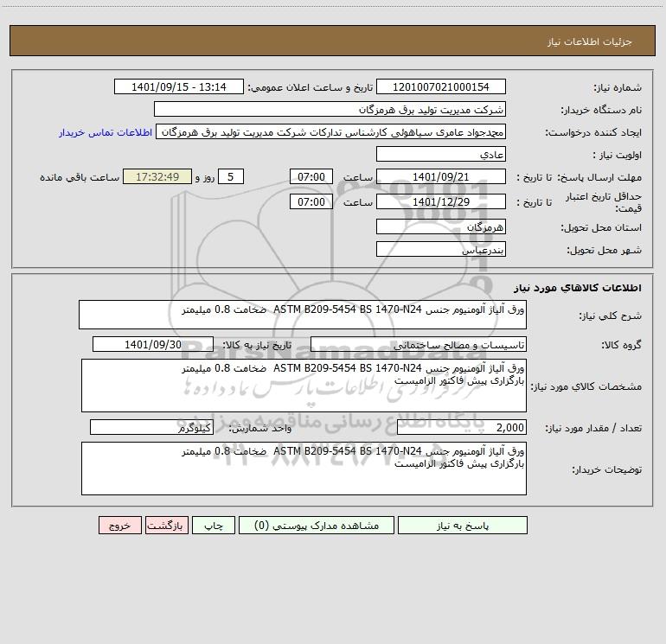Click label مشخصات کالای مورد نیاز
The width and height of the screenshot is (666, 644).
pos(586,386)
